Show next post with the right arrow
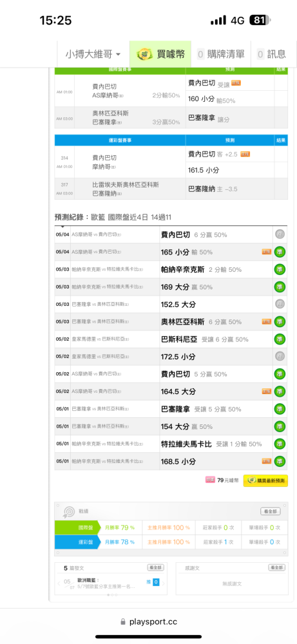This screenshot has width=297, height=644. tap(163, 583)
